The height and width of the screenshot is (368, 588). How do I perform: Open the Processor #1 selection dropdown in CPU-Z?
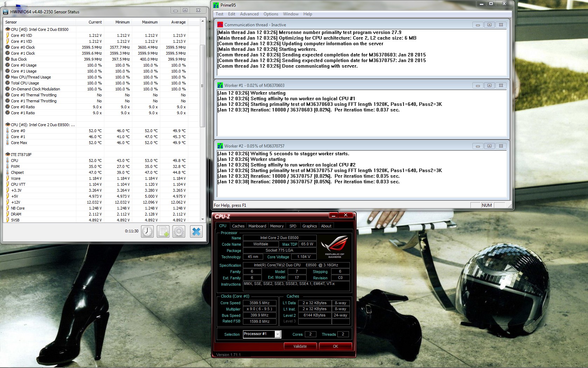(278, 334)
